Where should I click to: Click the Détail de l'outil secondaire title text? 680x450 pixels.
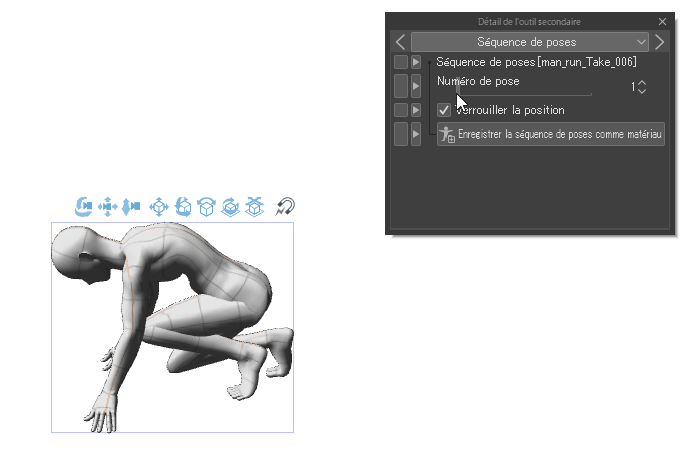(529, 21)
